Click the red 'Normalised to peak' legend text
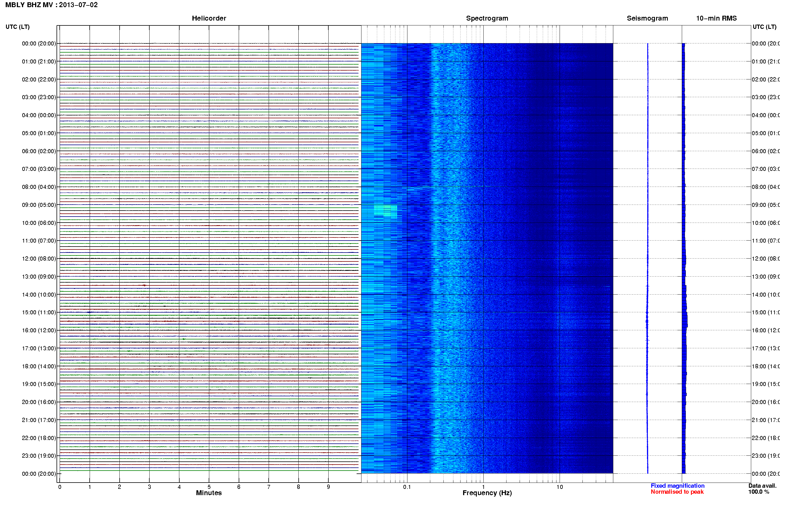Screen dimensions: 812x508 point(677,492)
